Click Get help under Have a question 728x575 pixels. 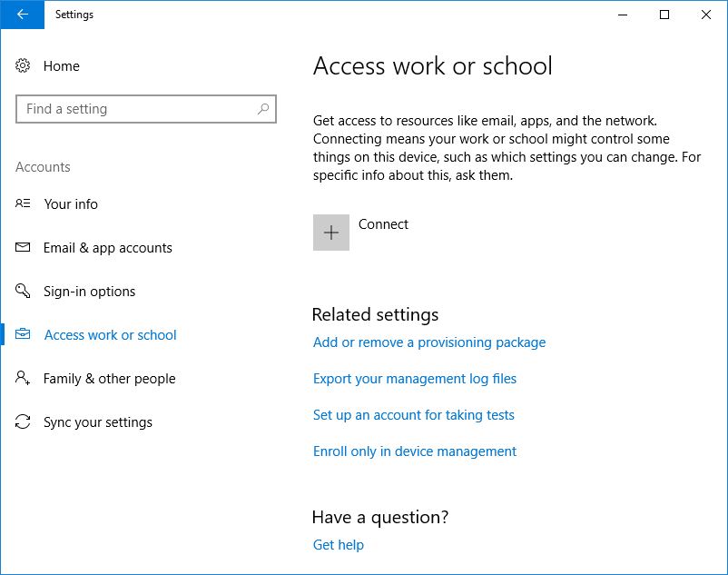337,545
